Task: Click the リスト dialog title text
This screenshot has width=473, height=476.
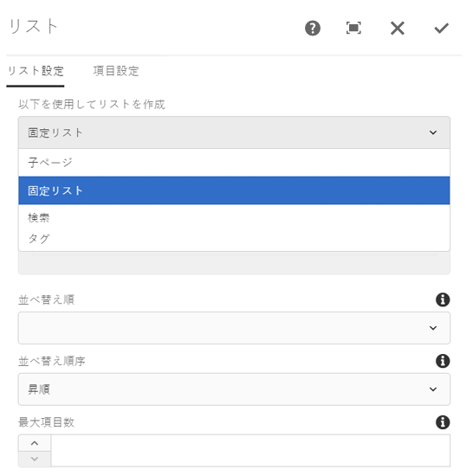Action: [x=33, y=27]
